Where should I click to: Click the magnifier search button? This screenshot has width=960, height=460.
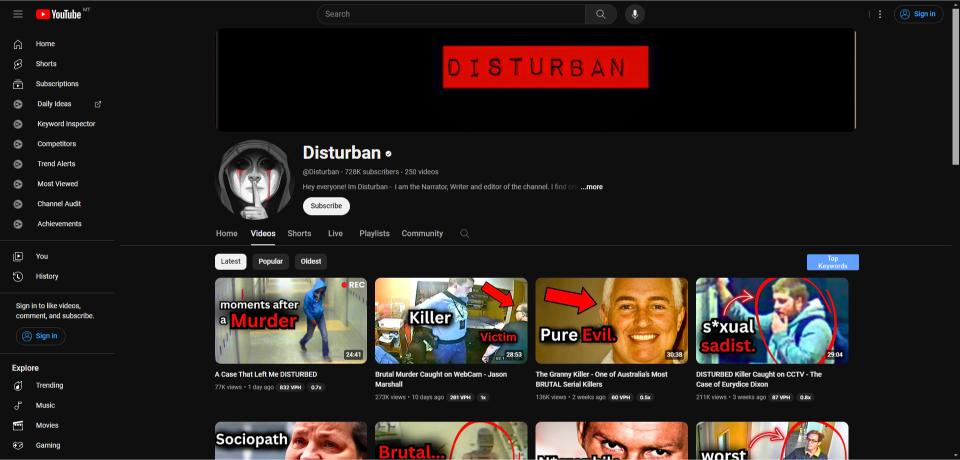click(601, 14)
